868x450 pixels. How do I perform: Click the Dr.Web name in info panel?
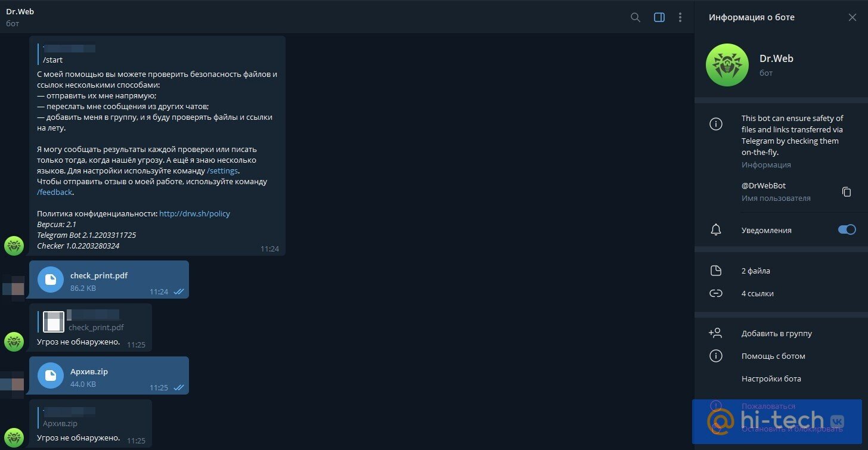click(776, 58)
